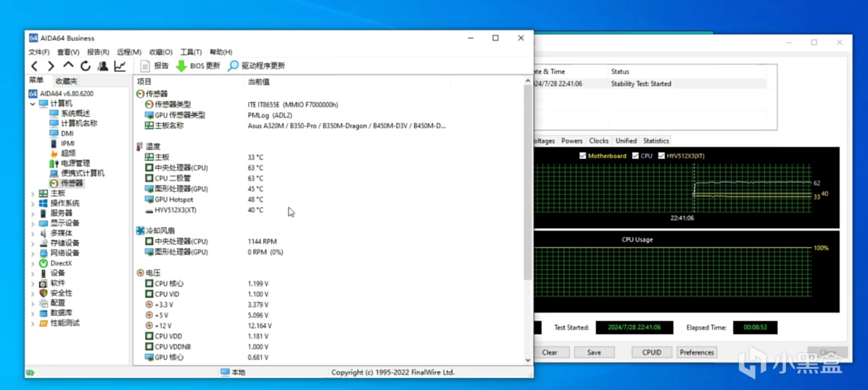Expand the 多媒体 tree node
868x390 pixels.
coord(33,233)
